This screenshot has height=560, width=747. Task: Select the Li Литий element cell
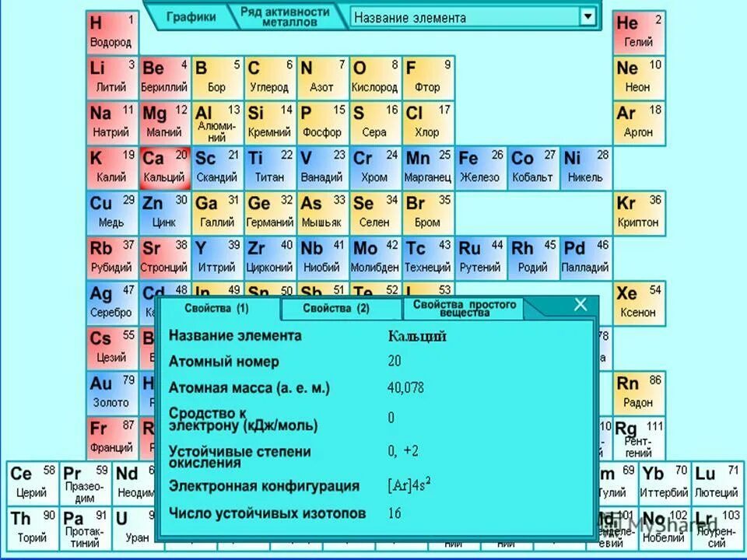point(112,78)
